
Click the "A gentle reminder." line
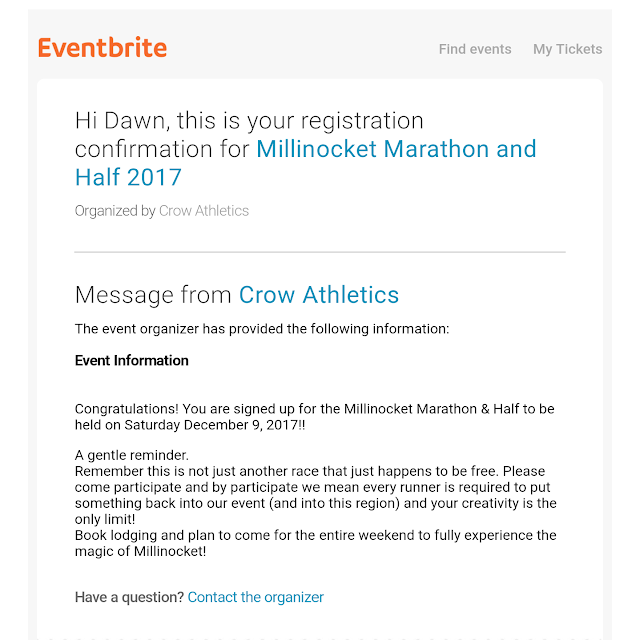(131, 455)
